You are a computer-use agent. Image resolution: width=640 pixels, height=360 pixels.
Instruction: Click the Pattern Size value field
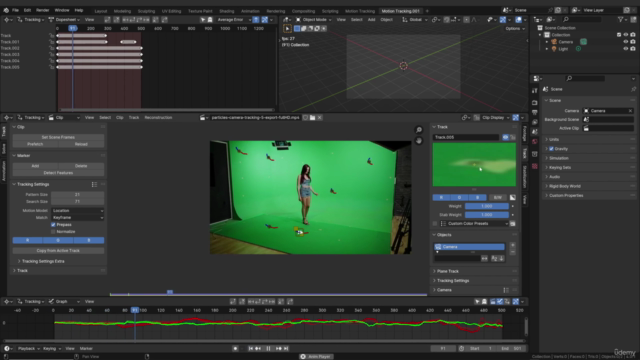click(77, 195)
